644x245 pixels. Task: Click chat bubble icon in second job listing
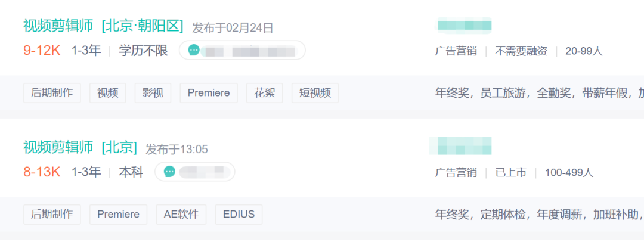[x=169, y=172]
